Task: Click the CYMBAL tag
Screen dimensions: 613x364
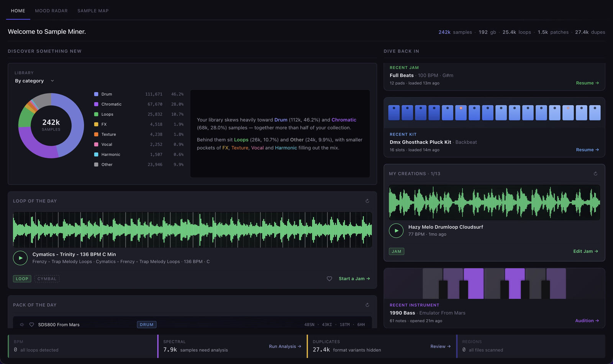Action: pos(47,279)
